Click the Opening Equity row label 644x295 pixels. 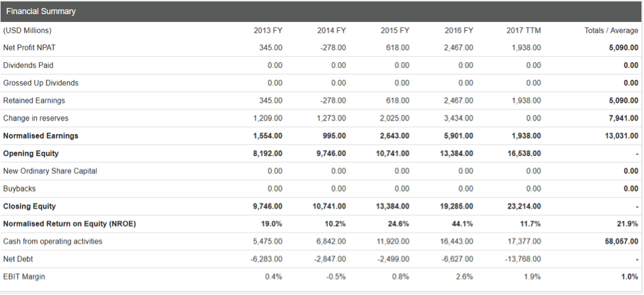tap(31, 153)
